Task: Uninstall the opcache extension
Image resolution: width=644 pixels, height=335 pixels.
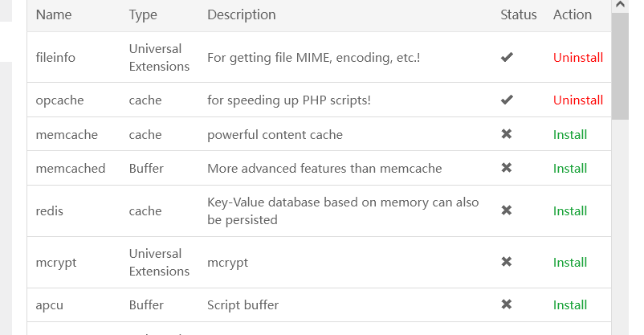Action: tap(577, 100)
